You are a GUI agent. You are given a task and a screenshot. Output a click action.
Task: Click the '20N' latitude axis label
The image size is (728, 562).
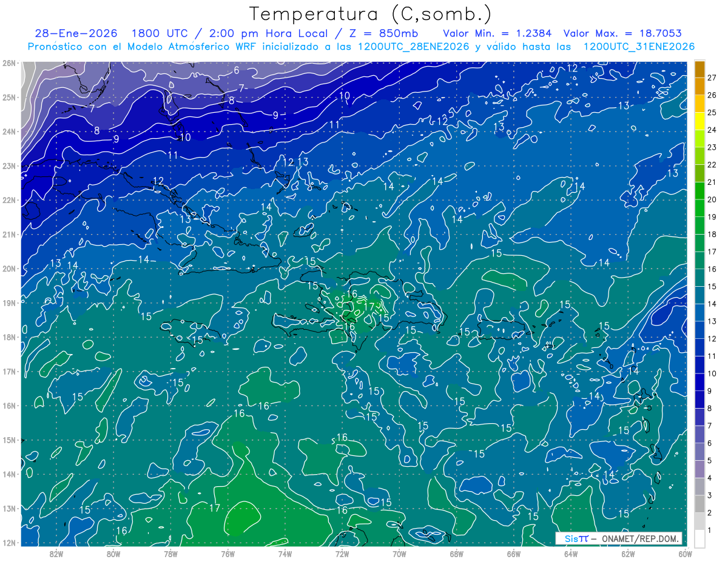[9, 269]
